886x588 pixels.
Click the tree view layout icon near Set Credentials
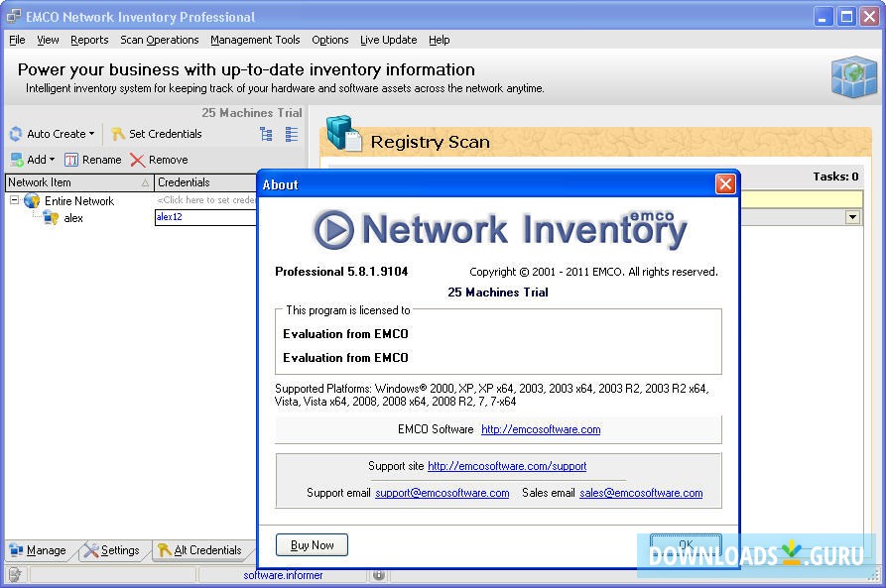pyautogui.click(x=266, y=133)
